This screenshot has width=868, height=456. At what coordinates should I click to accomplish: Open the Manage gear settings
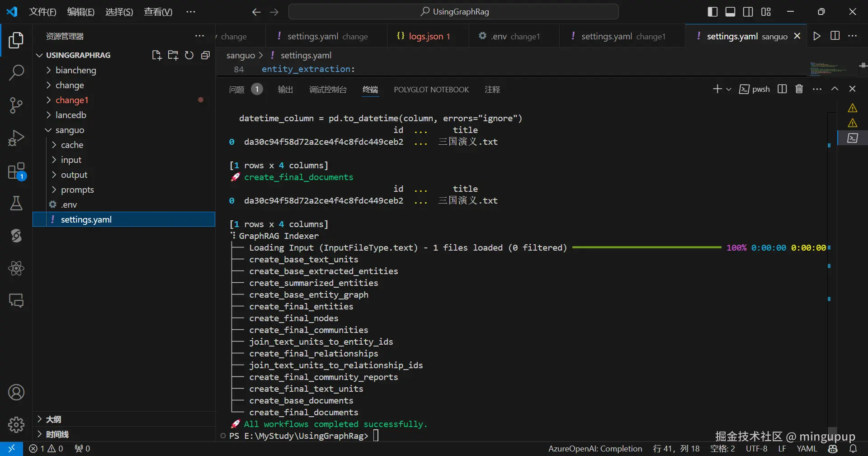(x=16, y=424)
